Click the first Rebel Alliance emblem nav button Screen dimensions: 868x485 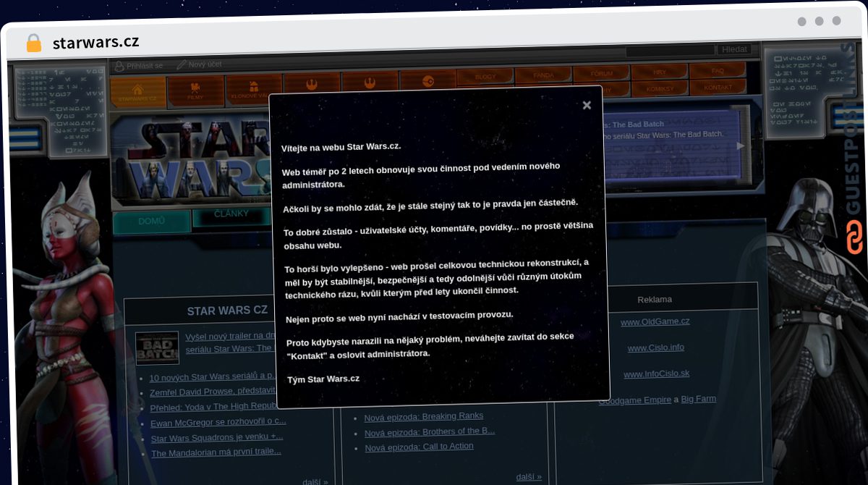point(312,83)
